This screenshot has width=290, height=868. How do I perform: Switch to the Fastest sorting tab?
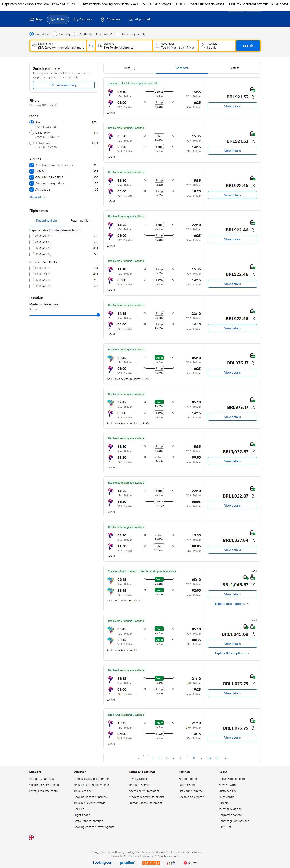point(234,68)
